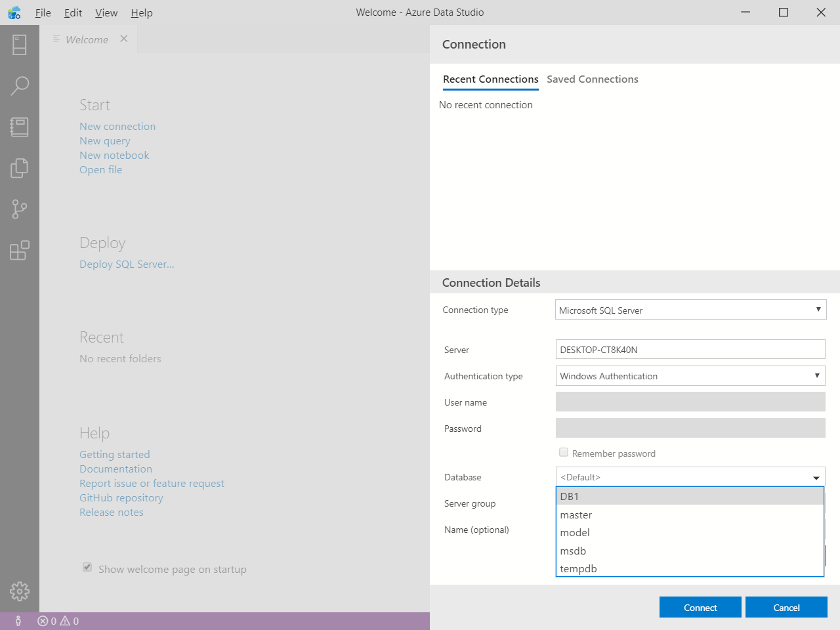Open the Source Control icon
Image resolution: width=840 pixels, height=630 pixels.
coord(20,209)
